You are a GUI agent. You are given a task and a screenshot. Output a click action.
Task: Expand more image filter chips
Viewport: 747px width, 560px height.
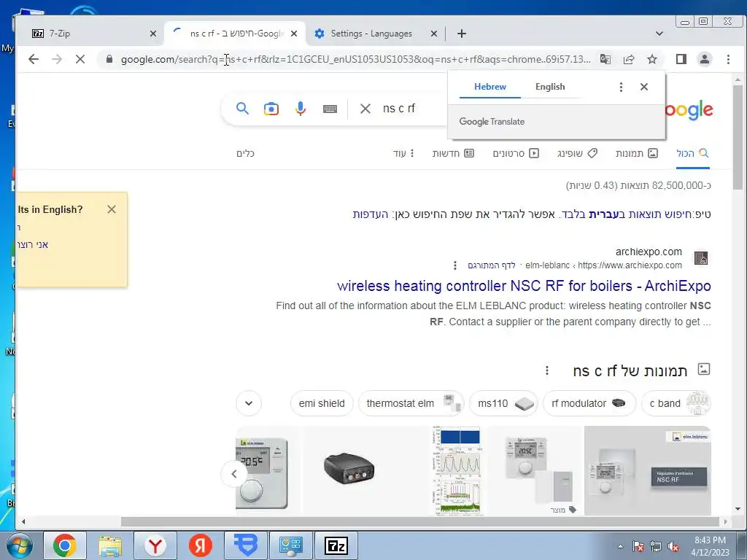pyautogui.click(x=249, y=403)
